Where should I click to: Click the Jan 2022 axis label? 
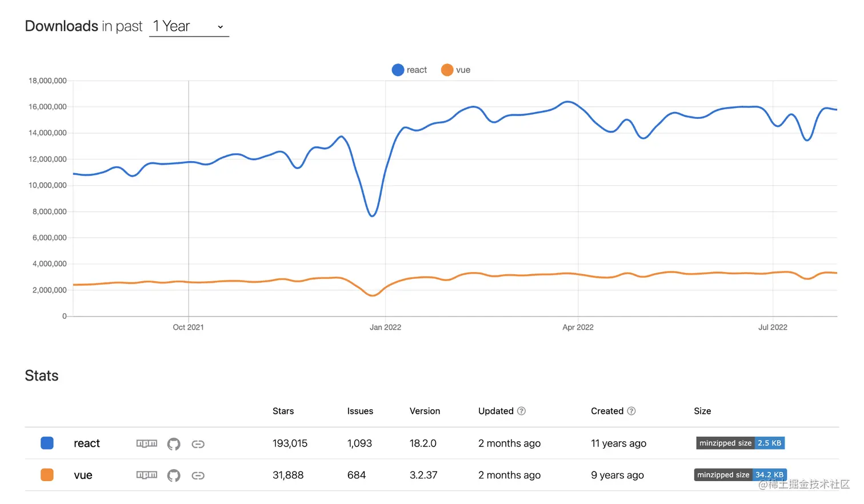pyautogui.click(x=385, y=327)
